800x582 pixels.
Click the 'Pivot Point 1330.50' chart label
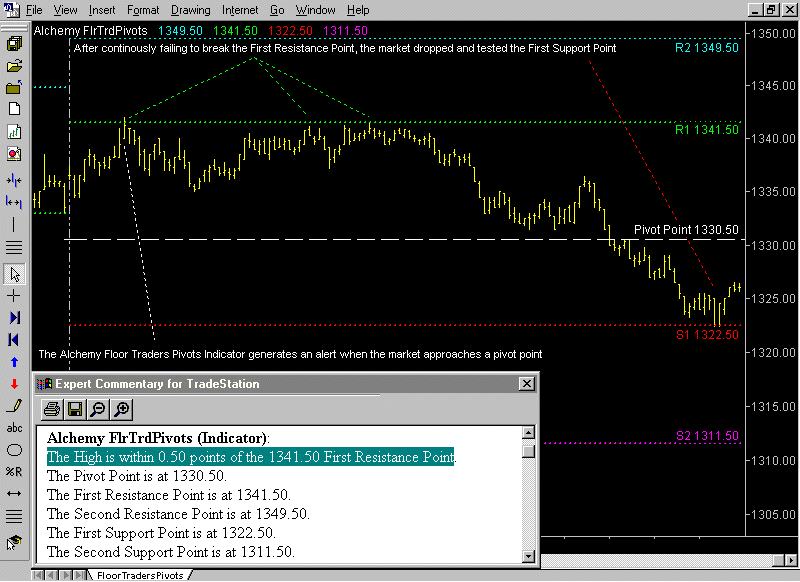(x=686, y=230)
